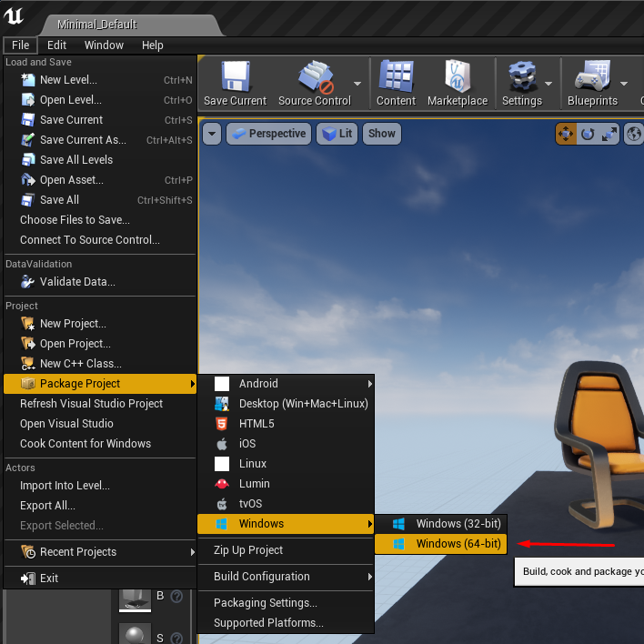The image size is (644, 644).
Task: Expand Build Configuration submenu
Action: tap(286, 576)
